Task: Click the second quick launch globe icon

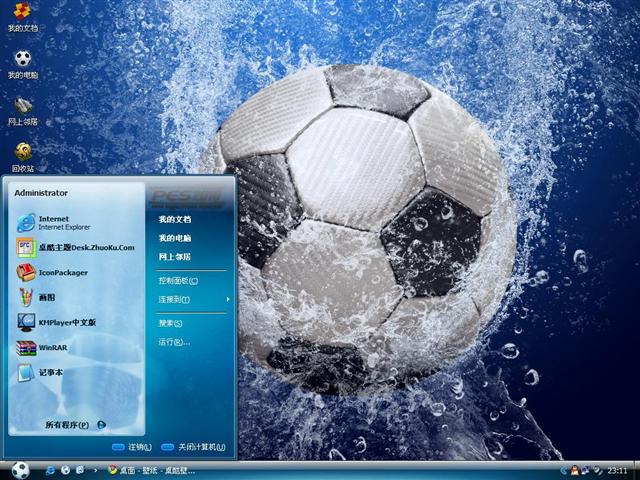Action: coord(65,470)
